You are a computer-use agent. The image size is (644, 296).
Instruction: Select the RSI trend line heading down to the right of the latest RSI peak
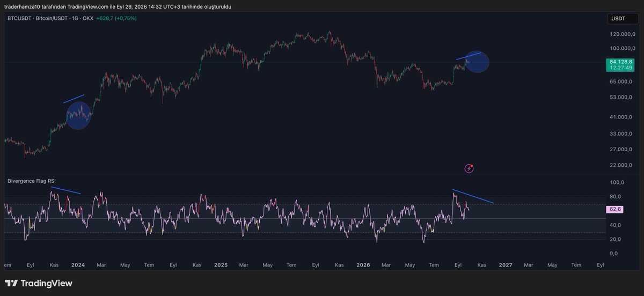coord(472,196)
